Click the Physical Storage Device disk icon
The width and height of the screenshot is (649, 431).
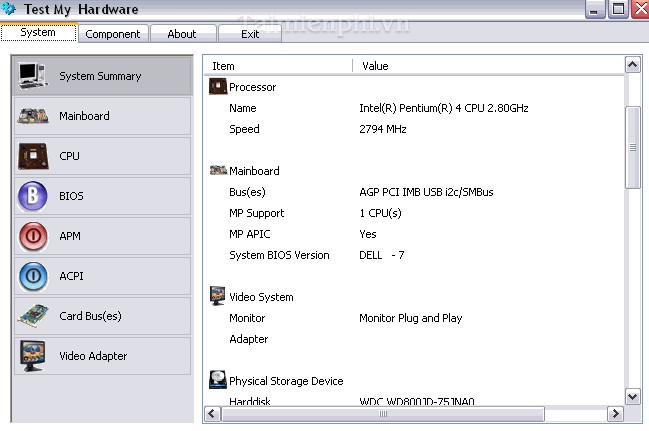pos(218,380)
